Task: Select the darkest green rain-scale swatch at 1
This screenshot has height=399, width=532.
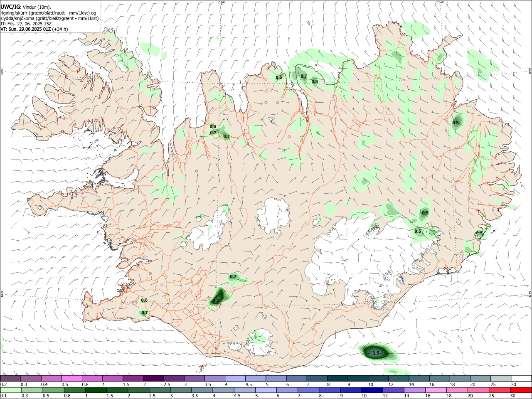Action: (x=96, y=390)
